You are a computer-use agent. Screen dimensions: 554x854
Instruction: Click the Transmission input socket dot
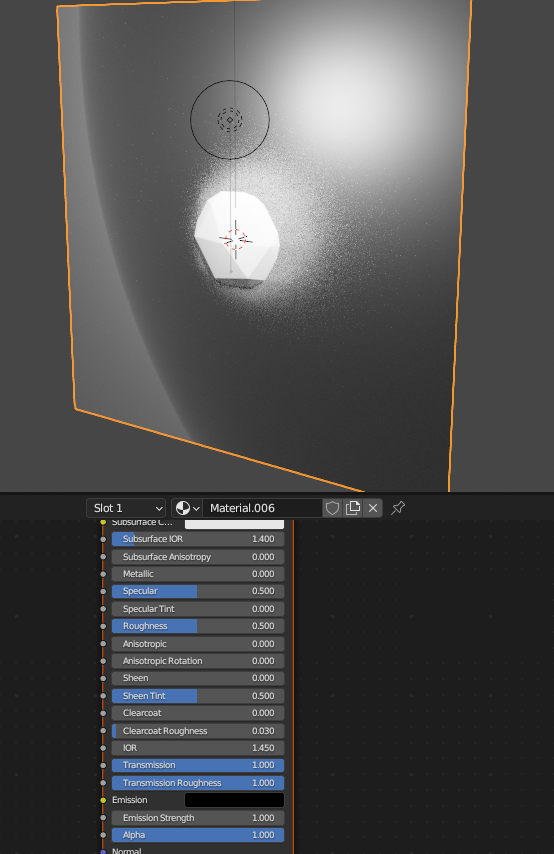click(x=103, y=765)
